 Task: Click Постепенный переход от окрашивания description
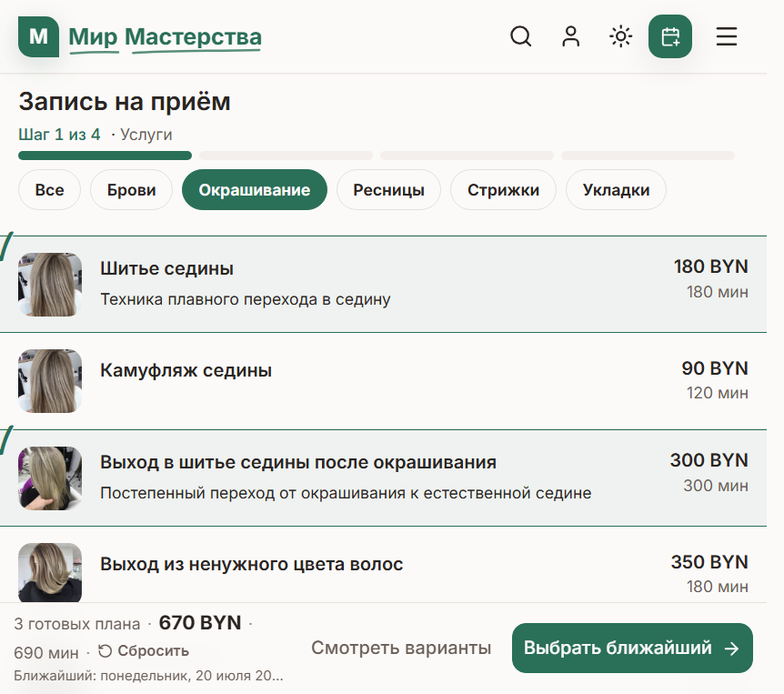[x=346, y=493]
